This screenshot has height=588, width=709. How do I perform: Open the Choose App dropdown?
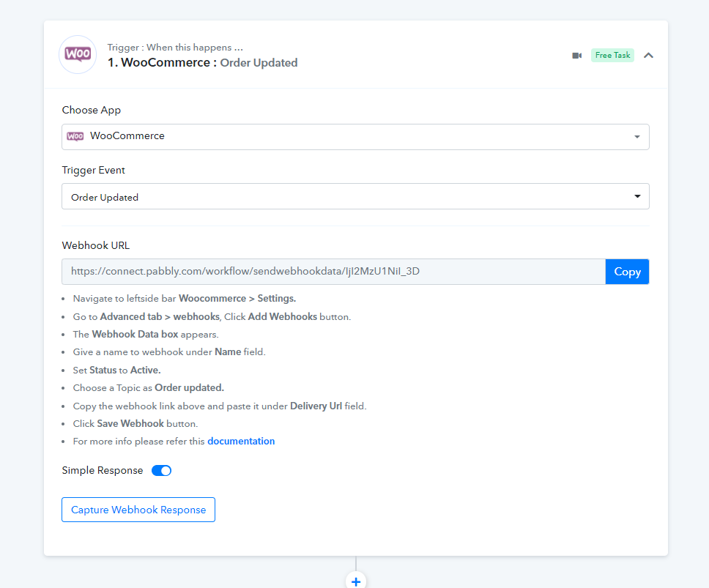(x=355, y=137)
